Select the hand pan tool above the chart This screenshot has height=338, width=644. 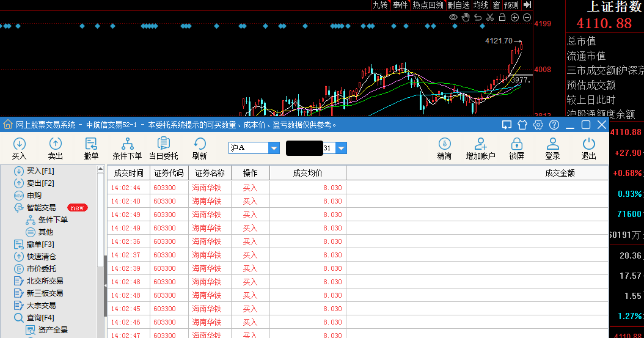[466, 17]
